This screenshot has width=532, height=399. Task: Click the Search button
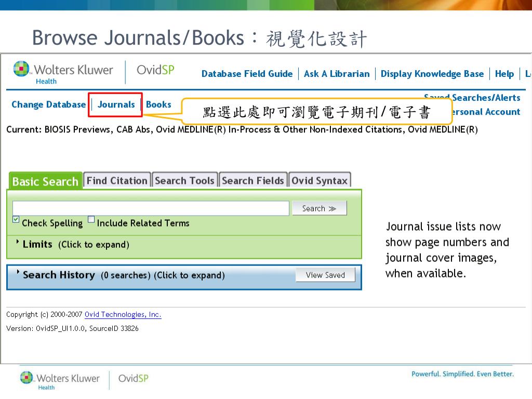pyautogui.click(x=320, y=208)
